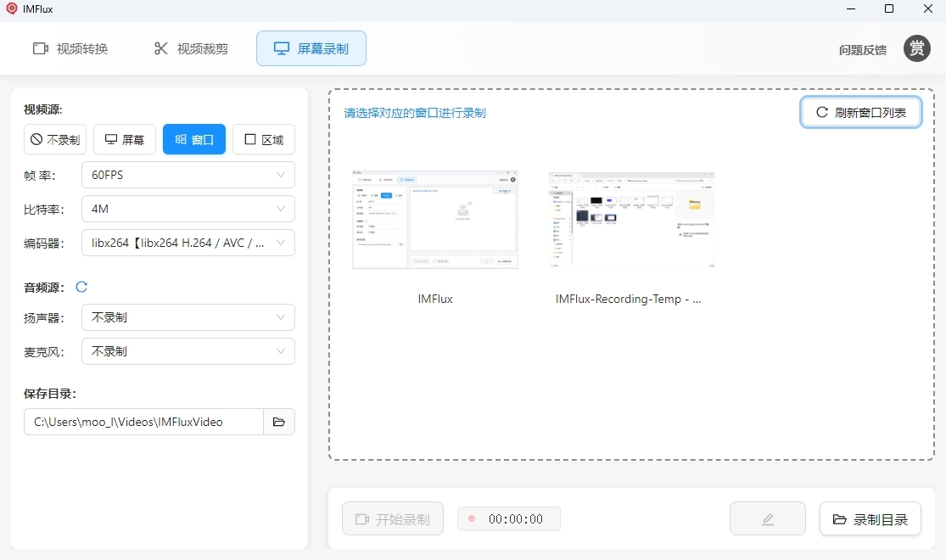Open the 编码器 libx264 dropdown
The image size is (946, 560).
(x=188, y=243)
